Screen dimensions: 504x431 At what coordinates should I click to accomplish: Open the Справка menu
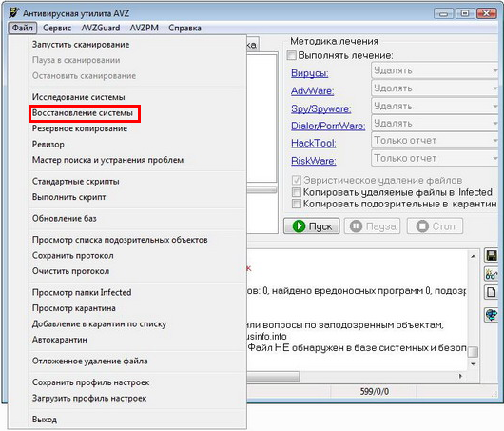[184, 28]
